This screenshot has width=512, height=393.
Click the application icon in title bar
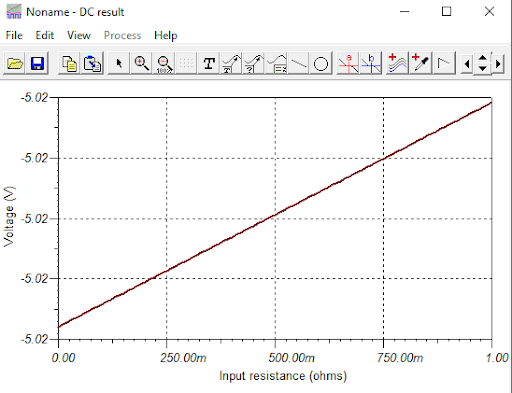pyautogui.click(x=14, y=12)
